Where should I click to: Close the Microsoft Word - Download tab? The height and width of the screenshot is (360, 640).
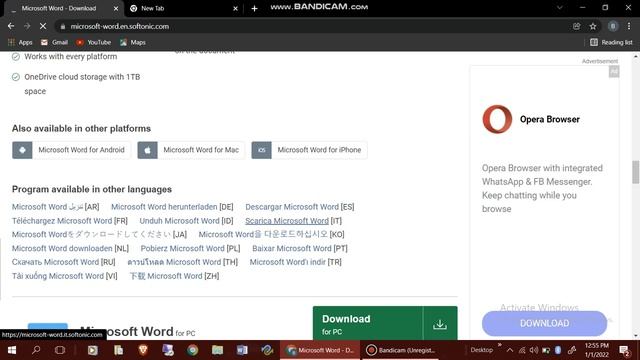click(x=116, y=8)
